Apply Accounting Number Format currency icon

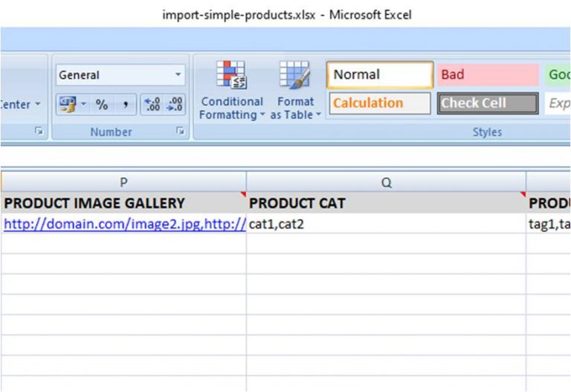click(68, 105)
